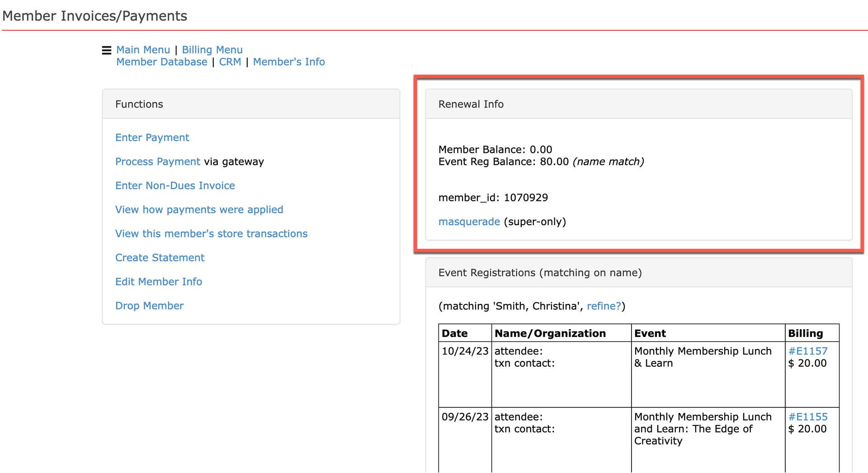Click the Event Registrations section header
This screenshot has height=473, width=868.
540,273
